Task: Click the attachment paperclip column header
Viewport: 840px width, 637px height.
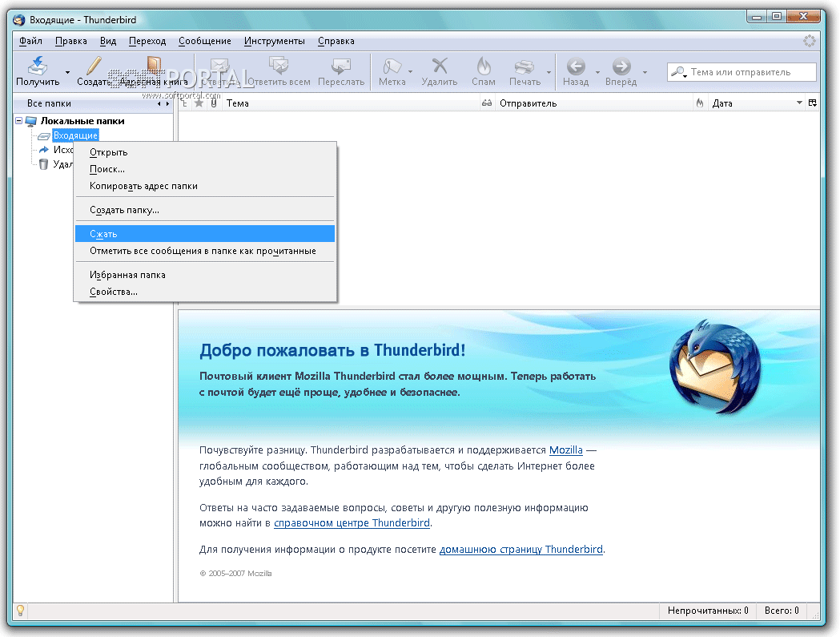Action: point(213,103)
